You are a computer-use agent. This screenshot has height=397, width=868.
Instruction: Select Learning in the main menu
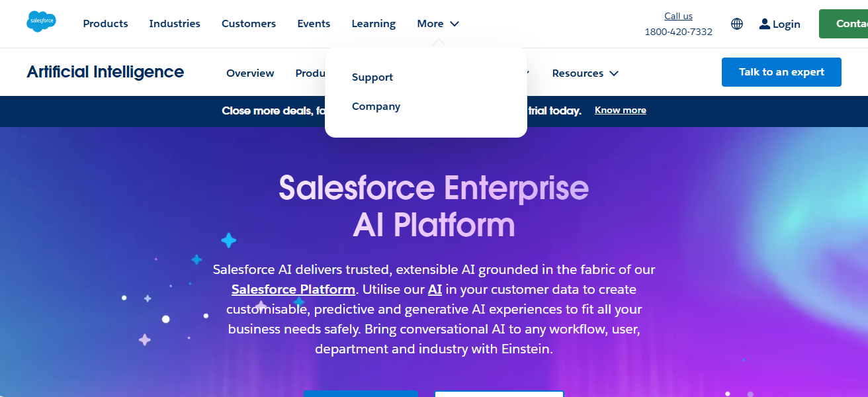click(373, 24)
